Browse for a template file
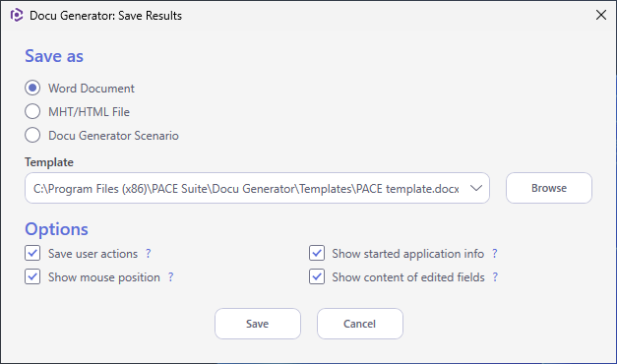 549,188
